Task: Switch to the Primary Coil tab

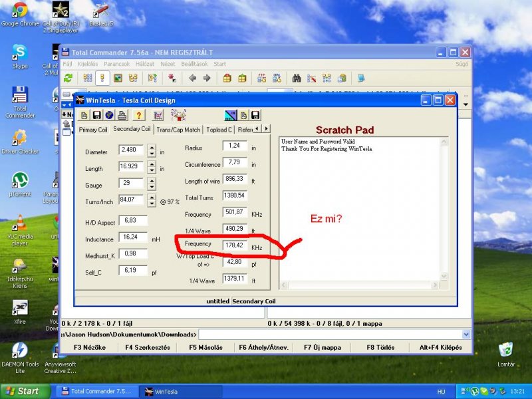Action: (x=92, y=130)
